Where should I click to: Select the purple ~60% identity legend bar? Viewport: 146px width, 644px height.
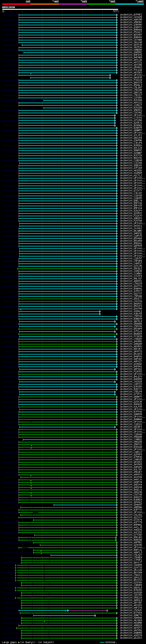click(73, 4)
